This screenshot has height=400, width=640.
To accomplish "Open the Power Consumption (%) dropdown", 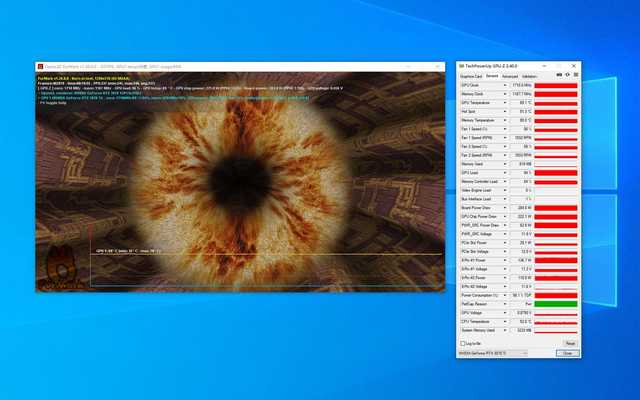I will tap(505, 295).
